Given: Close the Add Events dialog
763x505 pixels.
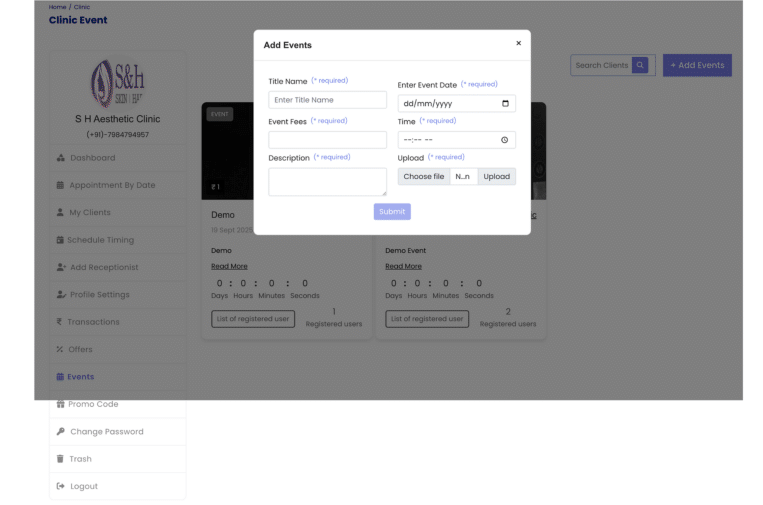Looking at the screenshot, I should (518, 43).
